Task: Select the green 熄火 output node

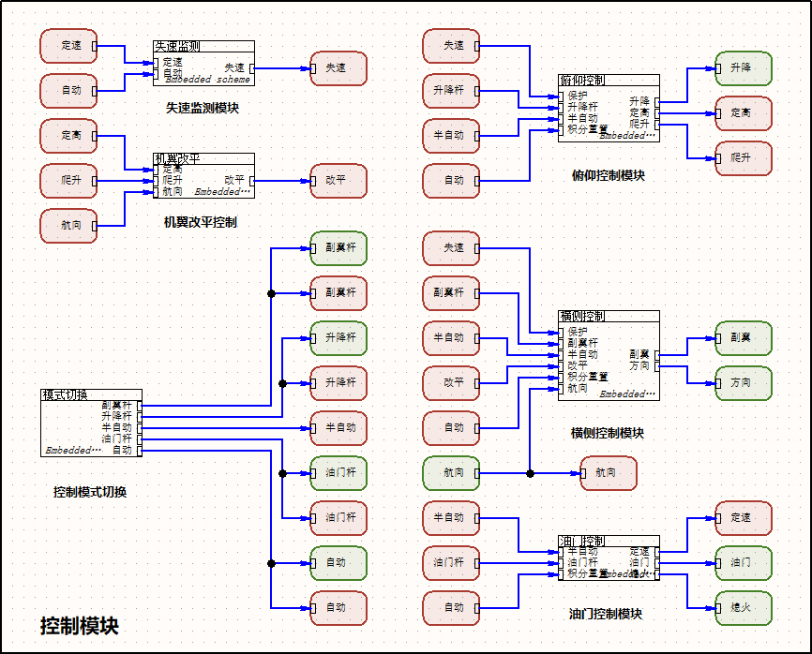Action: pyautogui.click(x=744, y=608)
